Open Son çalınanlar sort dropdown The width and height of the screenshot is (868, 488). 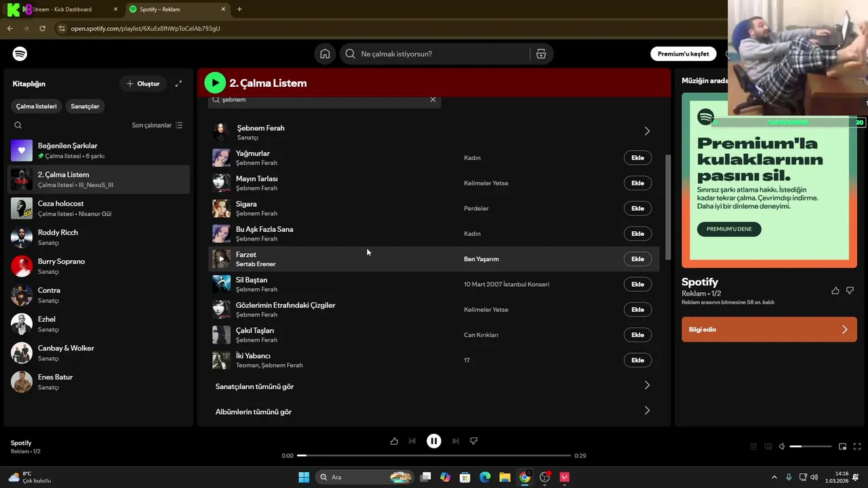tap(157, 125)
